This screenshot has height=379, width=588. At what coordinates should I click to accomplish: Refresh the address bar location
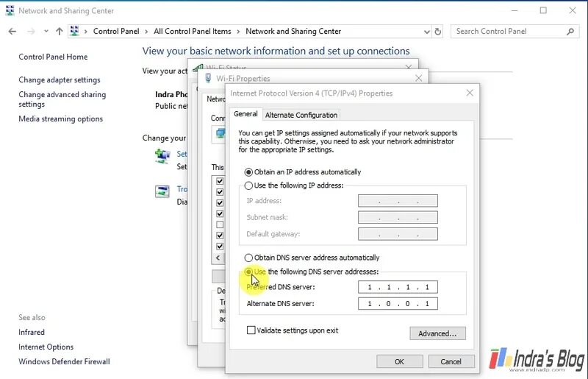437,32
